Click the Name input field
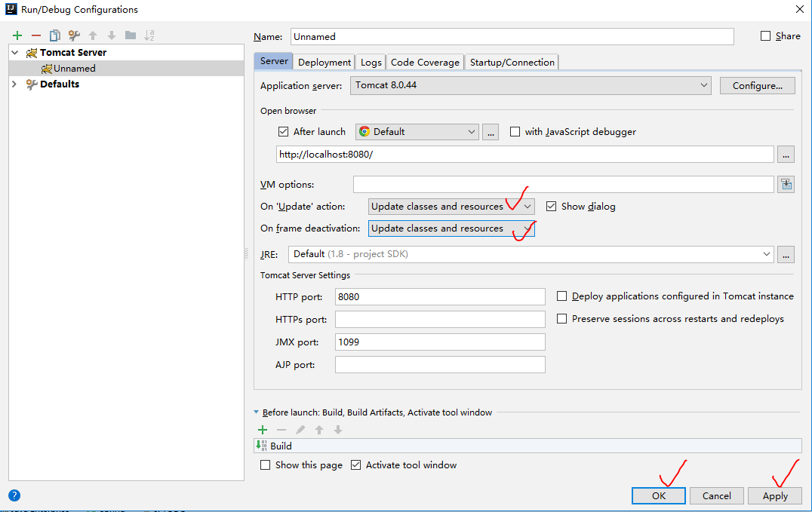The width and height of the screenshot is (812, 512). click(512, 36)
